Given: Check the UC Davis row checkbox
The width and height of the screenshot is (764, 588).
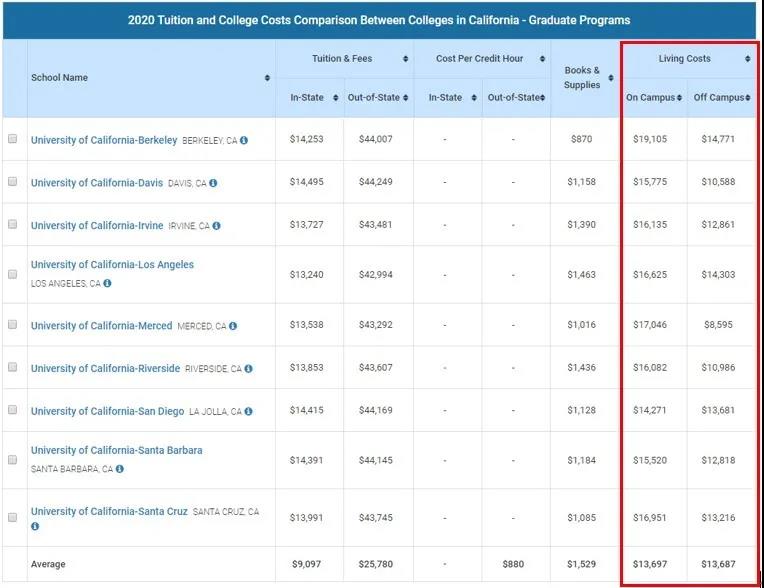Looking at the screenshot, I should 13,181.
